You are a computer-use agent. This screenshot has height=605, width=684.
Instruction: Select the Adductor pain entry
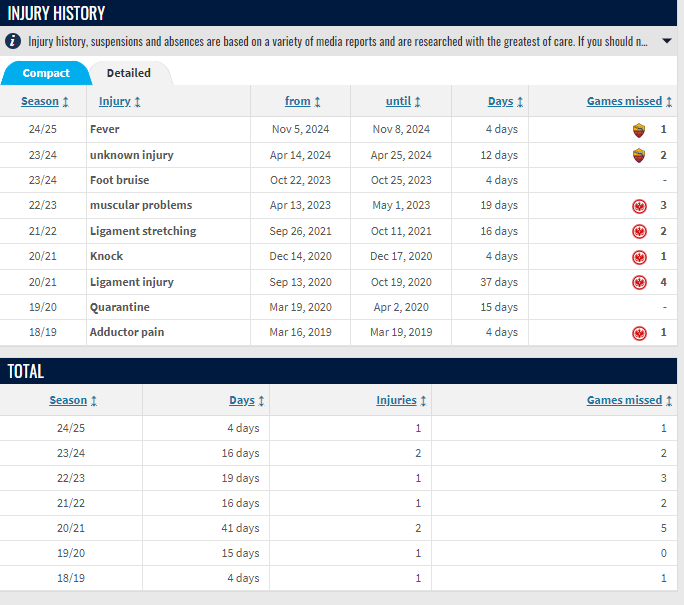[x=127, y=332]
